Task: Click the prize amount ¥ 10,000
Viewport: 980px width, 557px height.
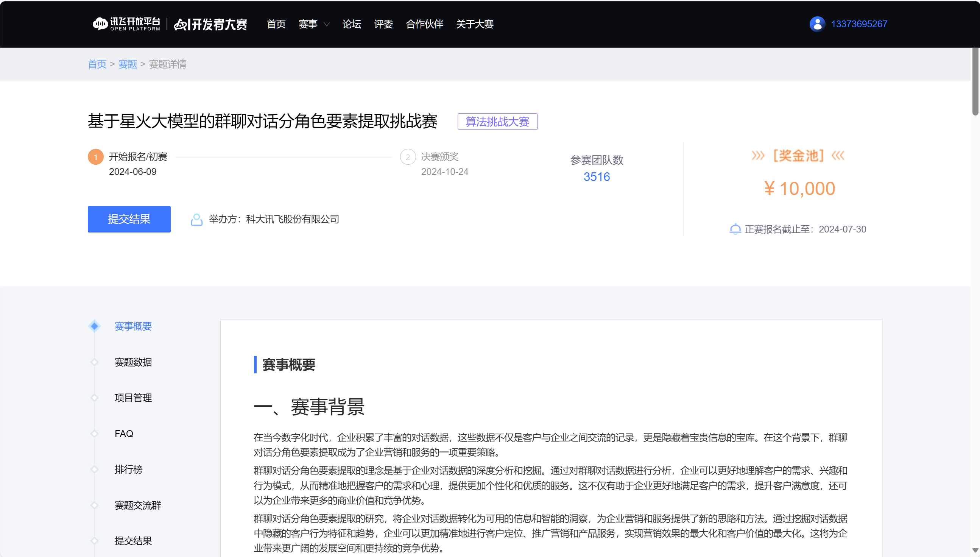Action: (799, 189)
